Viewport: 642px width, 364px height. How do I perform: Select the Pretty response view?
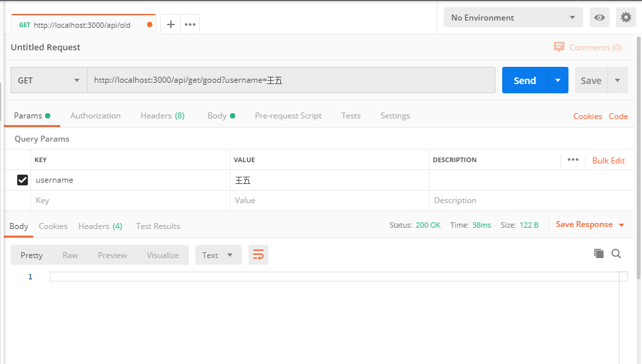click(32, 255)
